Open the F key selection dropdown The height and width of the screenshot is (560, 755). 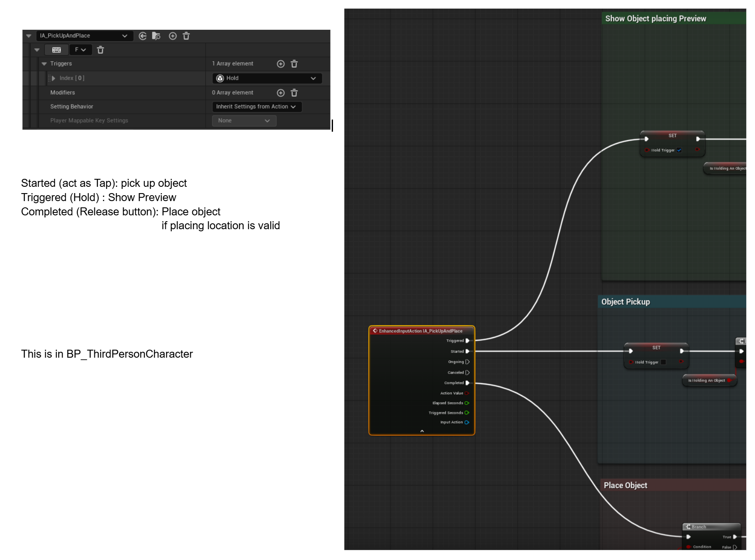pos(80,50)
